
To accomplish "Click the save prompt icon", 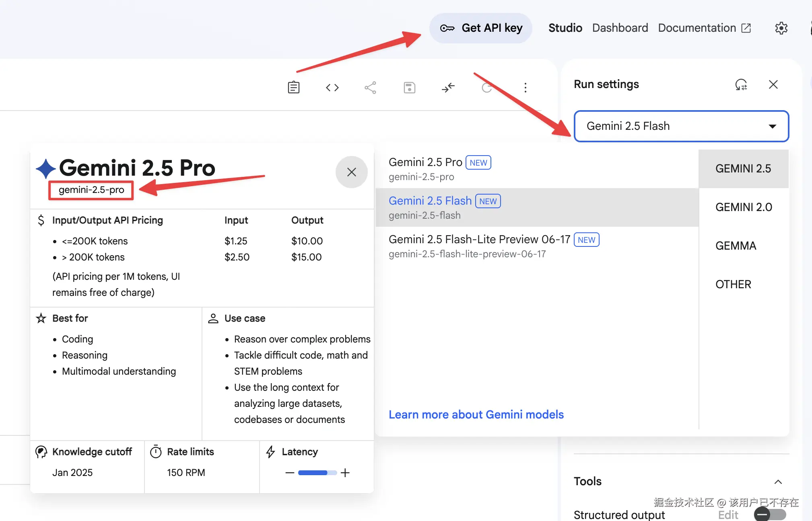I will tap(409, 87).
